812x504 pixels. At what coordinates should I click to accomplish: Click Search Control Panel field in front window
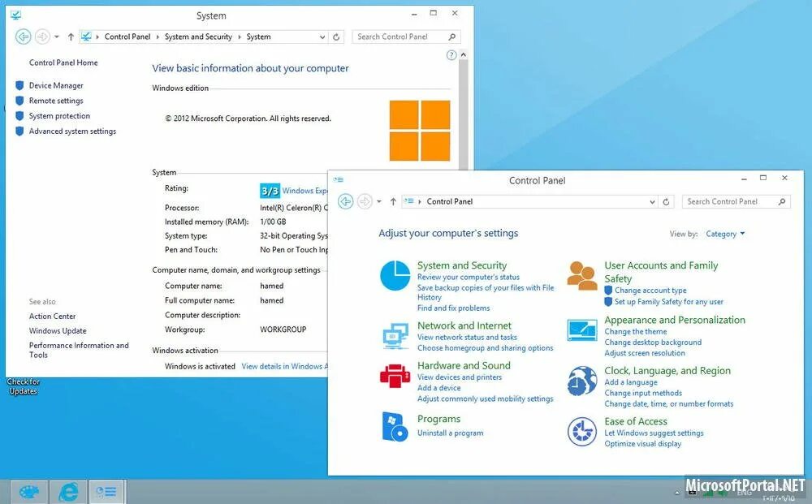click(x=736, y=201)
